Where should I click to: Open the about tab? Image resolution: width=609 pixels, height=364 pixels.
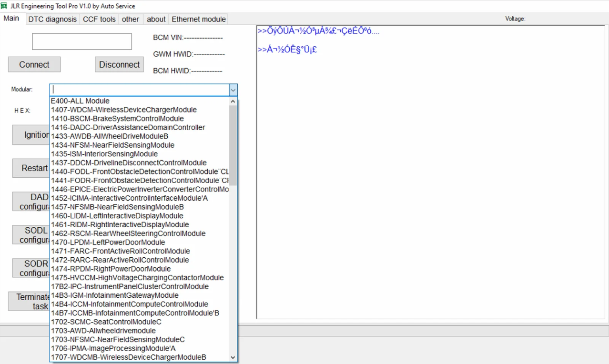(156, 19)
